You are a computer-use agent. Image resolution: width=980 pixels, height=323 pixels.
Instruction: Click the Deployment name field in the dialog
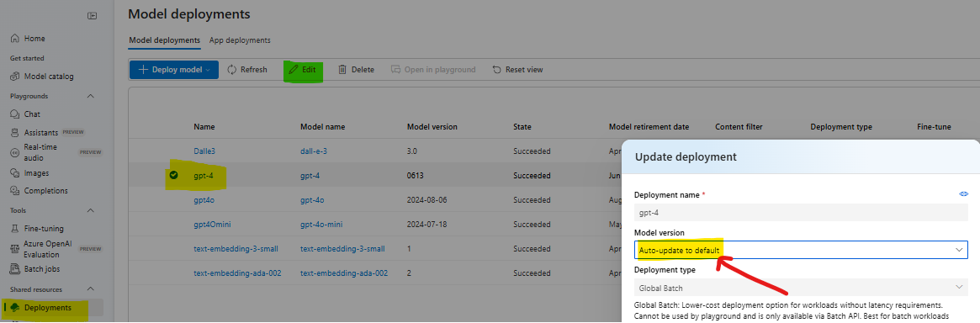pyautogui.click(x=801, y=213)
